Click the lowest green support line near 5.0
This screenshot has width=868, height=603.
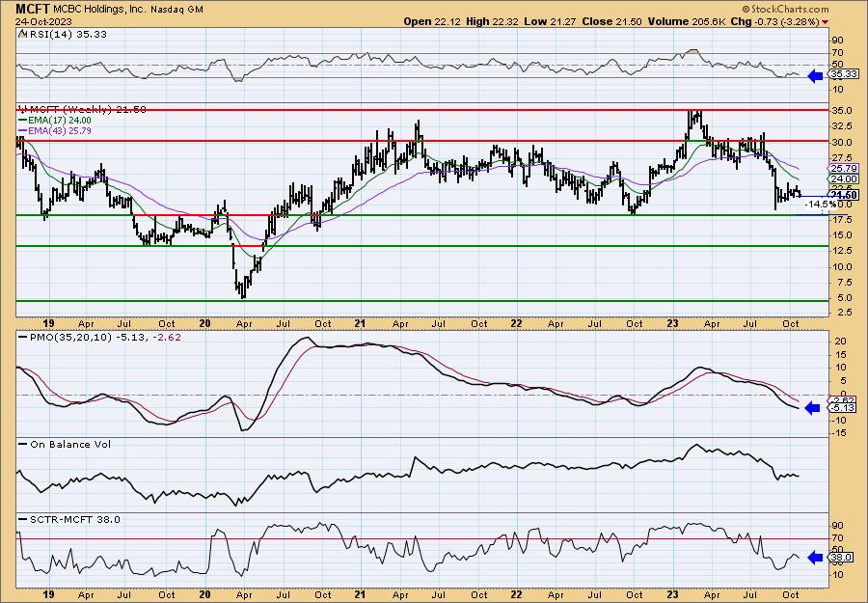click(x=422, y=301)
